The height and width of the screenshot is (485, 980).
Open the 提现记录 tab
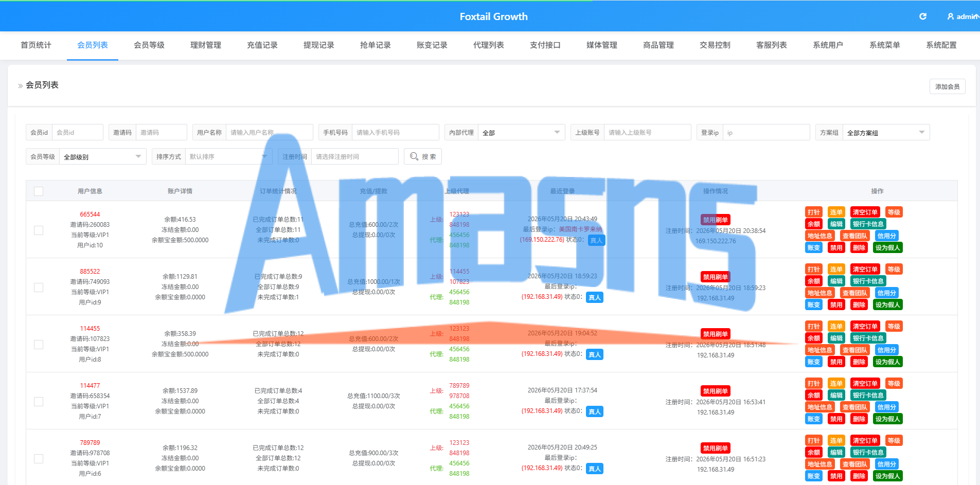click(319, 45)
